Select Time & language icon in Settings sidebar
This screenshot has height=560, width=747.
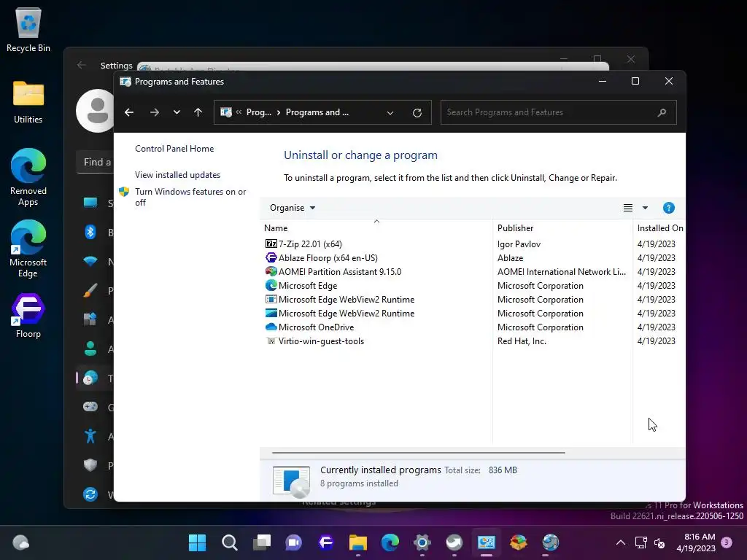90,378
